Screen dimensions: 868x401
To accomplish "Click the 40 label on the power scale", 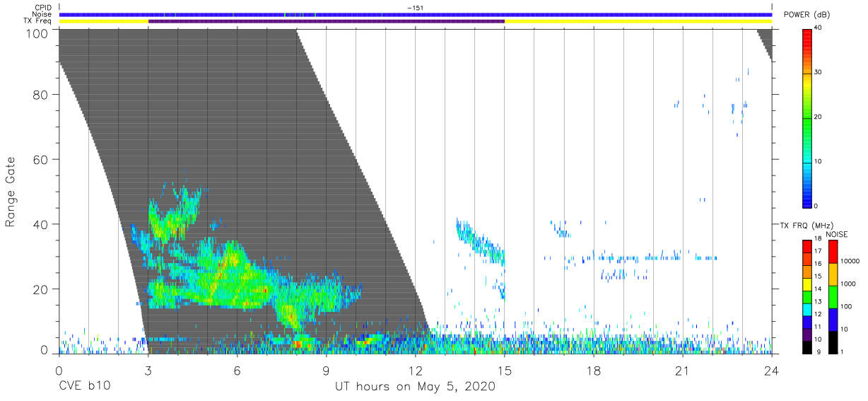I will (x=819, y=28).
